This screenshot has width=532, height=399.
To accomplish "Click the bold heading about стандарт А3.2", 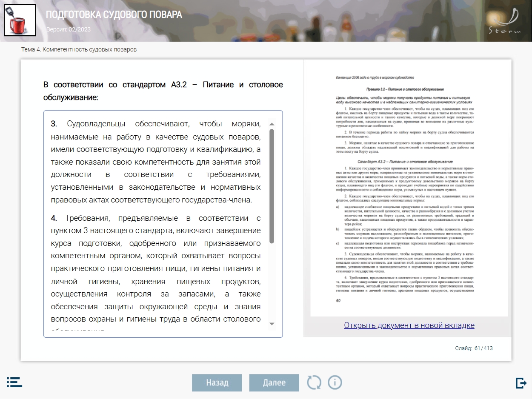I will click(163, 91).
